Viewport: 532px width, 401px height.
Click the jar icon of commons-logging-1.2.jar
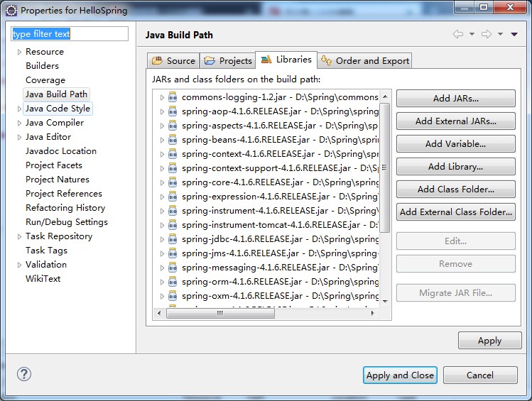pos(173,97)
